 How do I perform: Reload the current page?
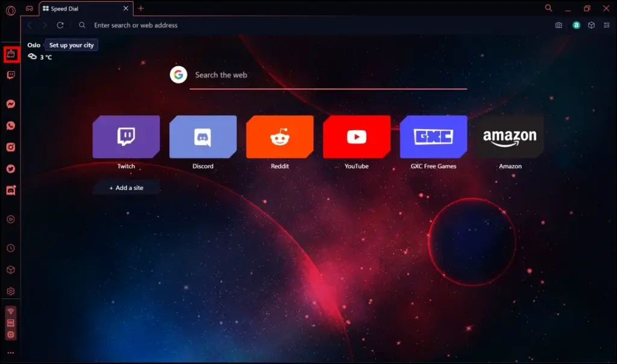coord(60,25)
